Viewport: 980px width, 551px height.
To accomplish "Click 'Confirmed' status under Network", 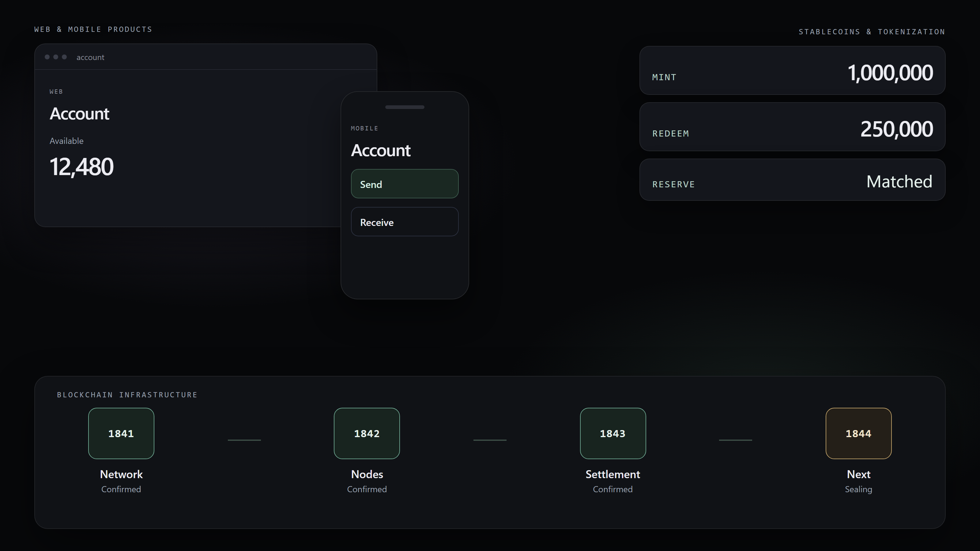I will click(121, 489).
